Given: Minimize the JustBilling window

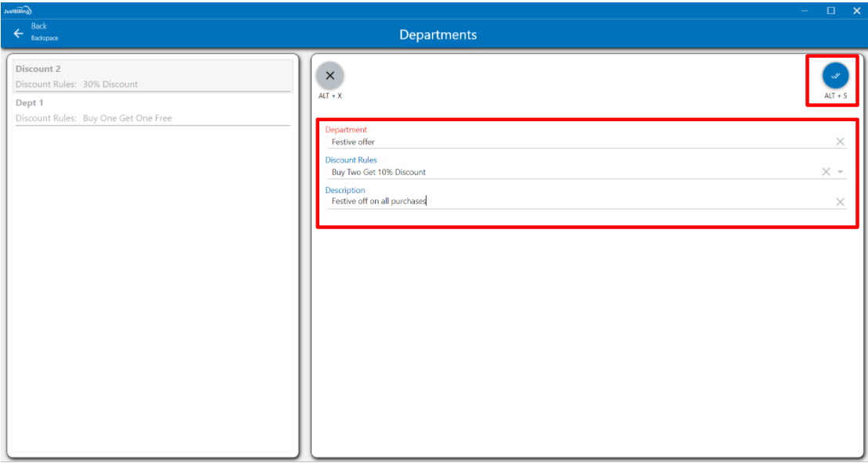Looking at the screenshot, I should [805, 10].
